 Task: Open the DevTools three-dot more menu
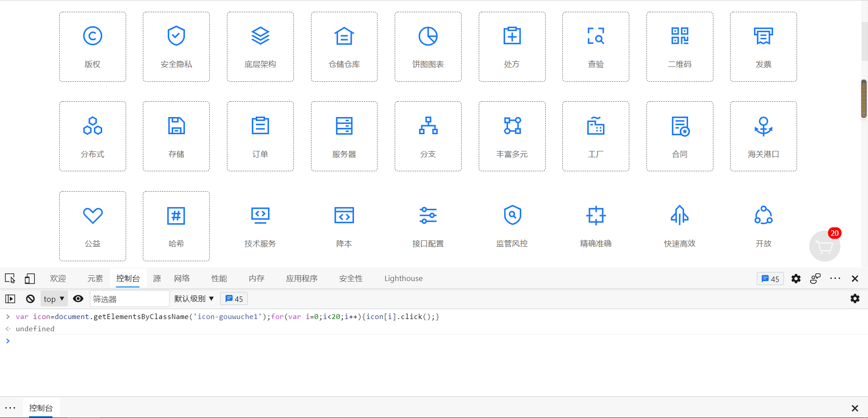[x=835, y=278]
